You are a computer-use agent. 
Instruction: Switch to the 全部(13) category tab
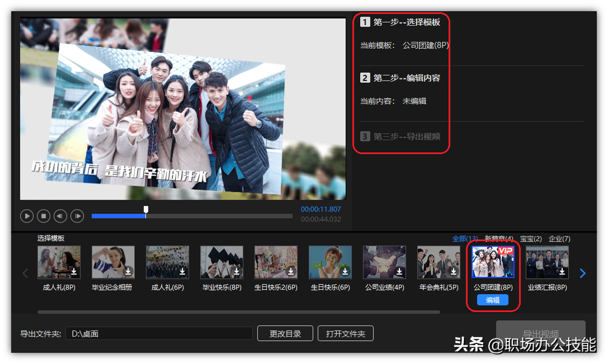465,239
